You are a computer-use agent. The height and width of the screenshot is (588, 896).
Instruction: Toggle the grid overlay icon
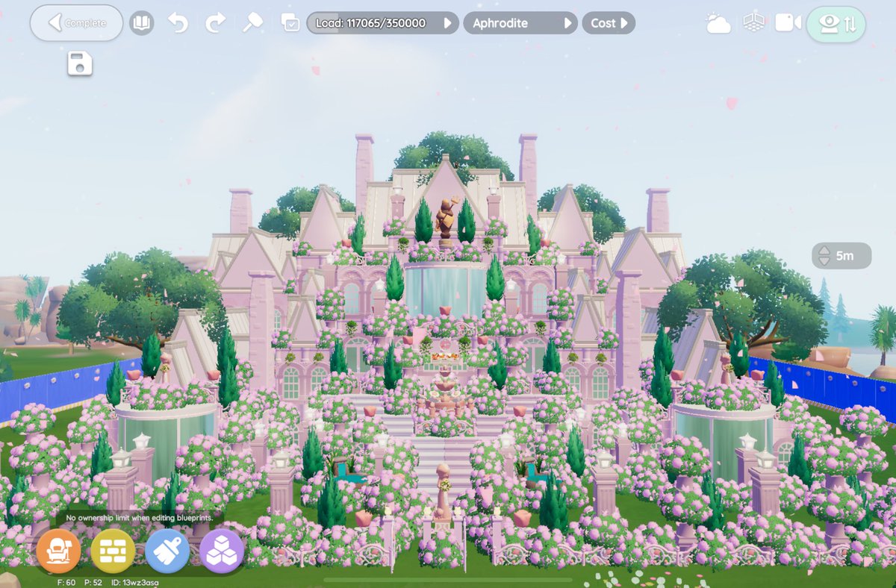[754, 23]
